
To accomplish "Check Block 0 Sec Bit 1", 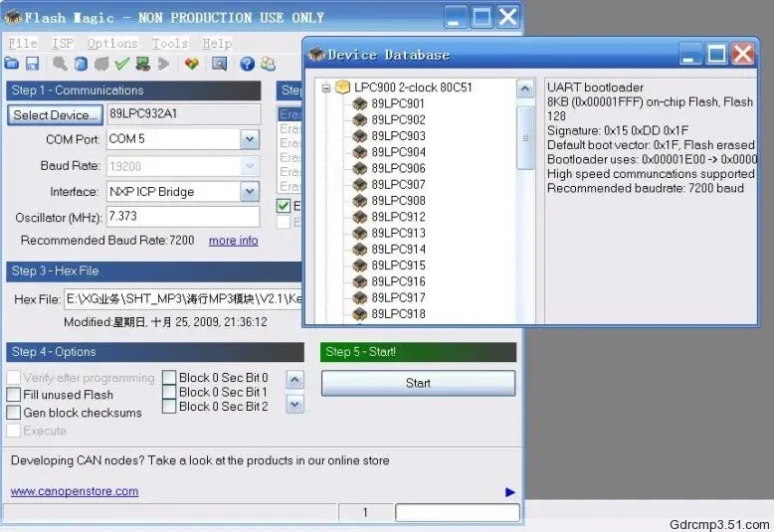I will tap(169, 392).
